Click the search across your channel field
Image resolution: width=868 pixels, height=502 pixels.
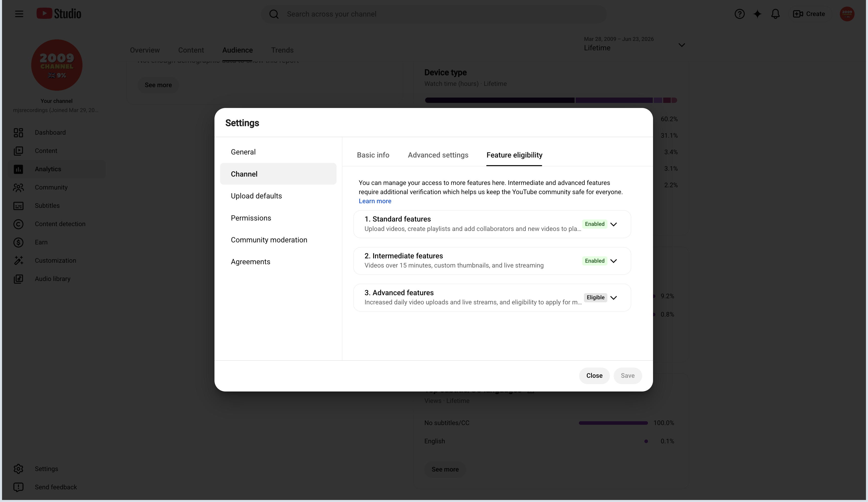(x=434, y=14)
